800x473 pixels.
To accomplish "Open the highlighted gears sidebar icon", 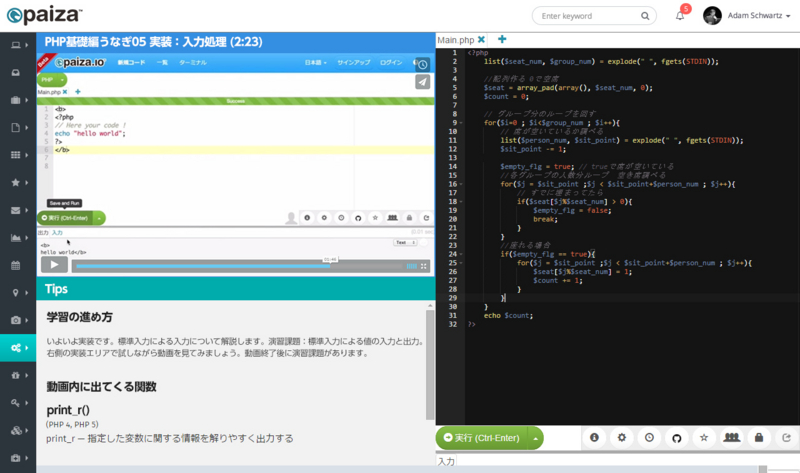I will (16, 348).
